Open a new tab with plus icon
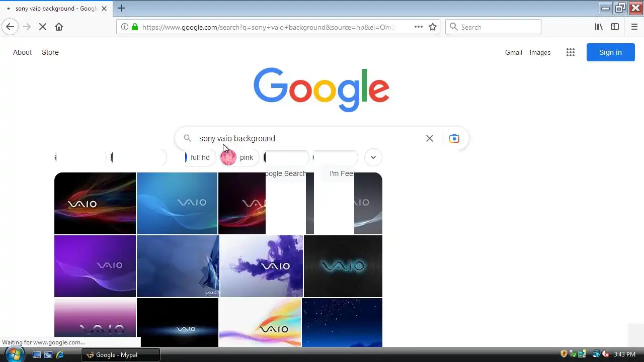 [121, 8]
